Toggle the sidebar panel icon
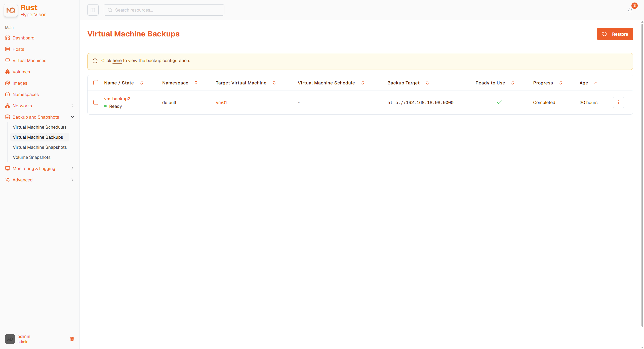644x349 pixels. point(93,10)
